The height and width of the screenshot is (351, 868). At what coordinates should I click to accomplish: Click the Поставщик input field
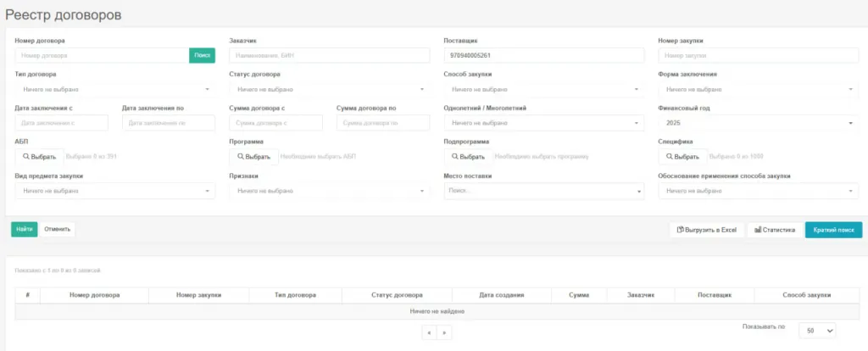(x=543, y=55)
